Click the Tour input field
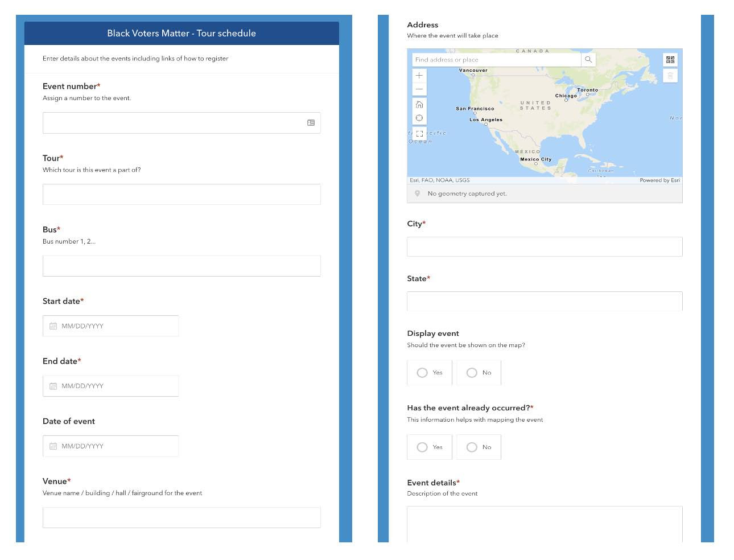Screen dimensions: 734x560 (x=182, y=195)
